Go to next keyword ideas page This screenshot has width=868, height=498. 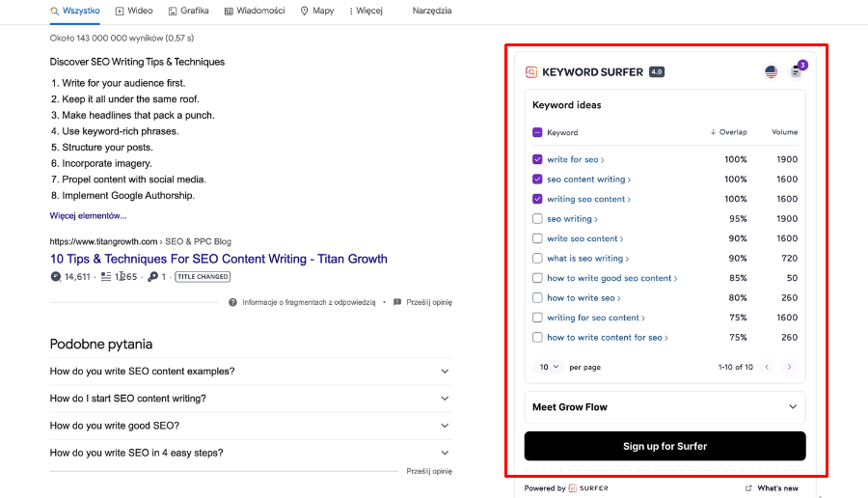click(789, 367)
